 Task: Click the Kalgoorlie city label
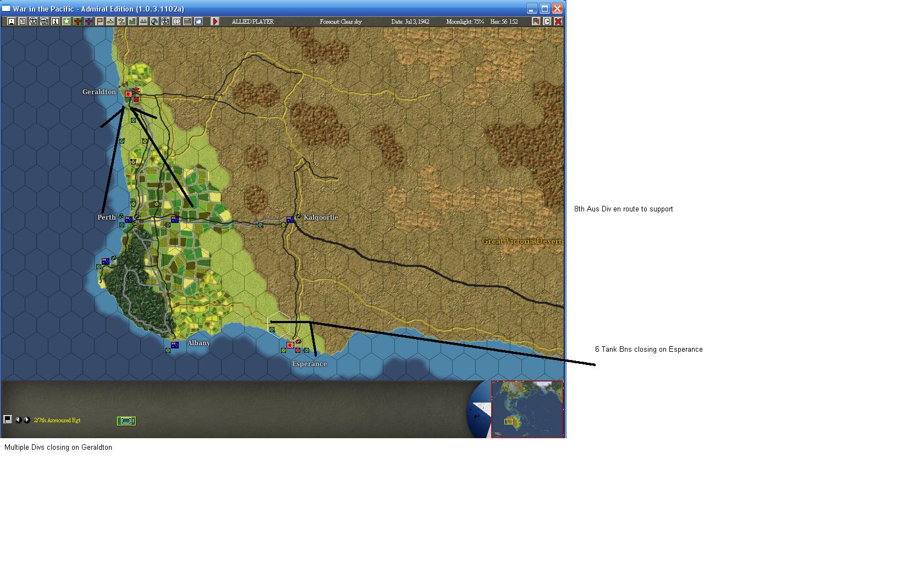tap(321, 217)
